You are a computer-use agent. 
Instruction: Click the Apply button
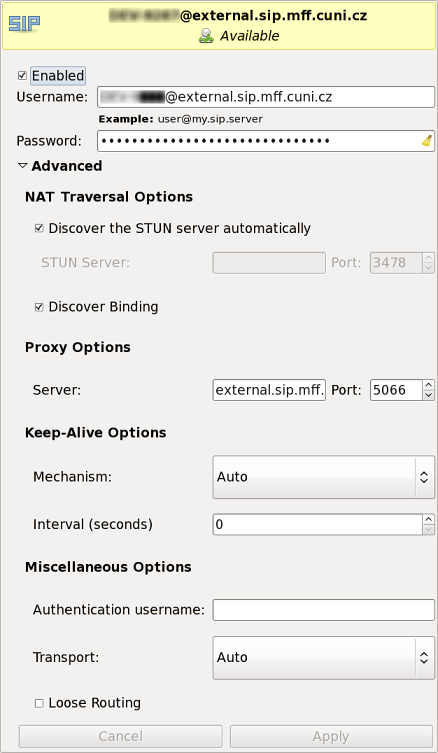(x=331, y=736)
